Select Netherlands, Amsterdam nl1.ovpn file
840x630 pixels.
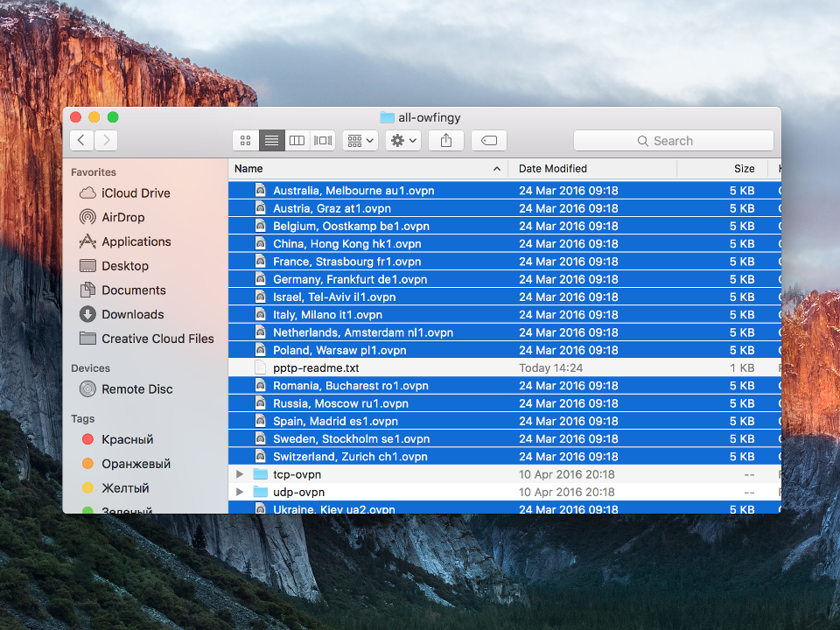click(x=505, y=332)
